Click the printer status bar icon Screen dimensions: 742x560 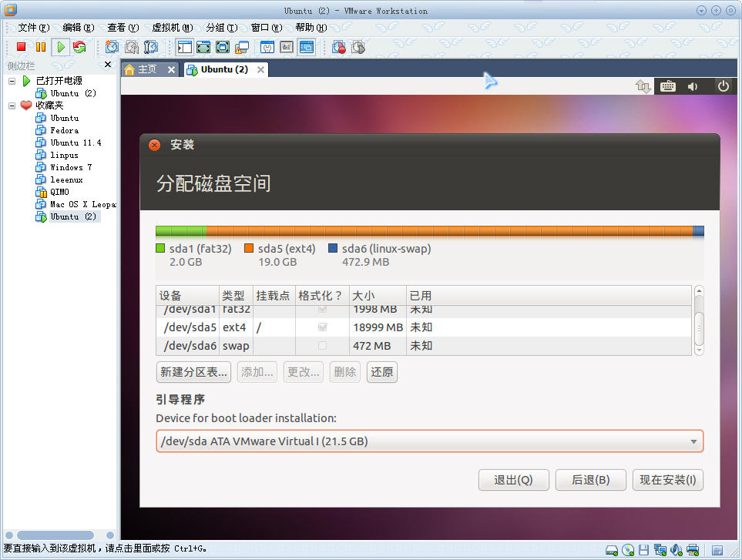point(693,550)
